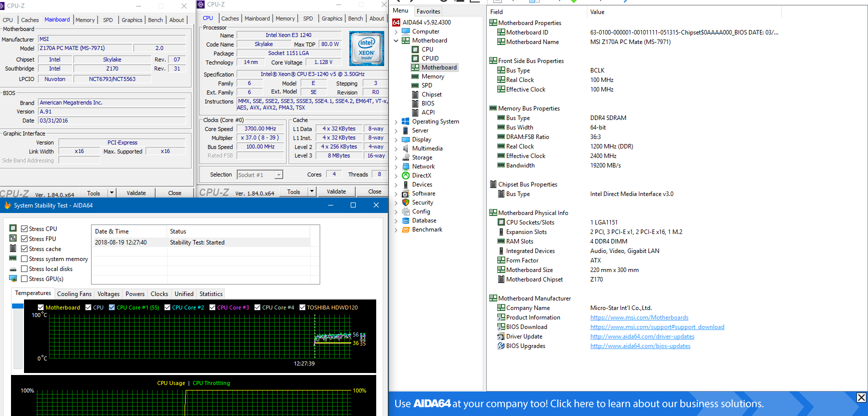Open the Statistics tab
This screenshot has height=416, width=868.
[x=211, y=294]
